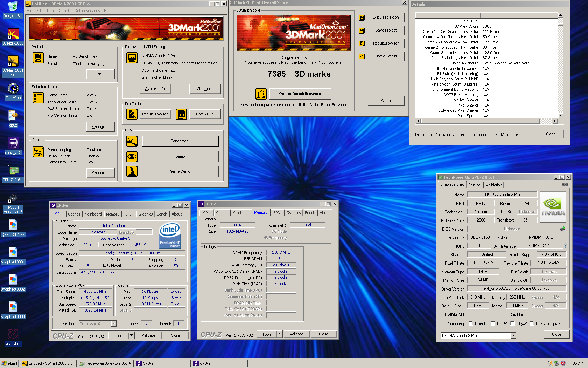588x368 pixels.
Task: Switch to the Sensors tab in GPU-Z
Action: click(475, 185)
